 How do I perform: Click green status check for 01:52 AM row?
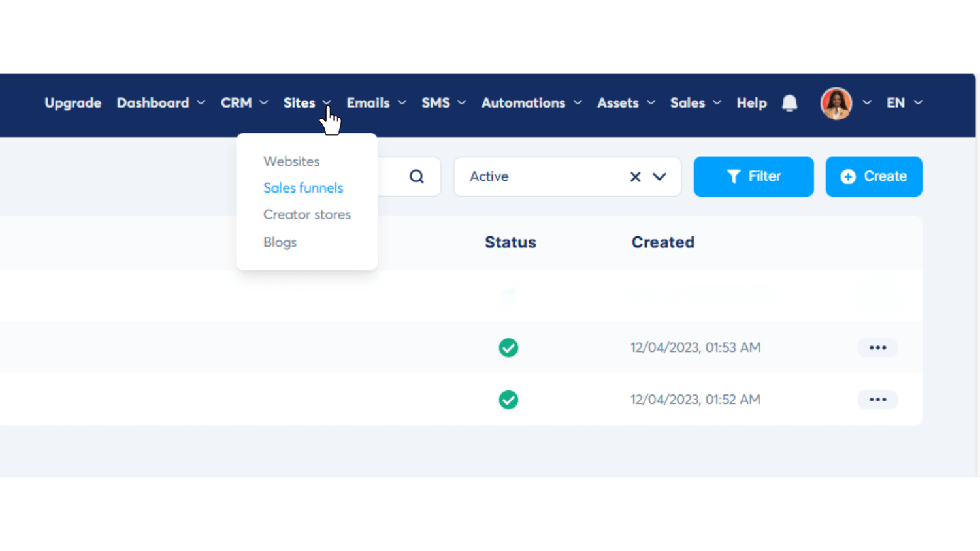point(508,400)
